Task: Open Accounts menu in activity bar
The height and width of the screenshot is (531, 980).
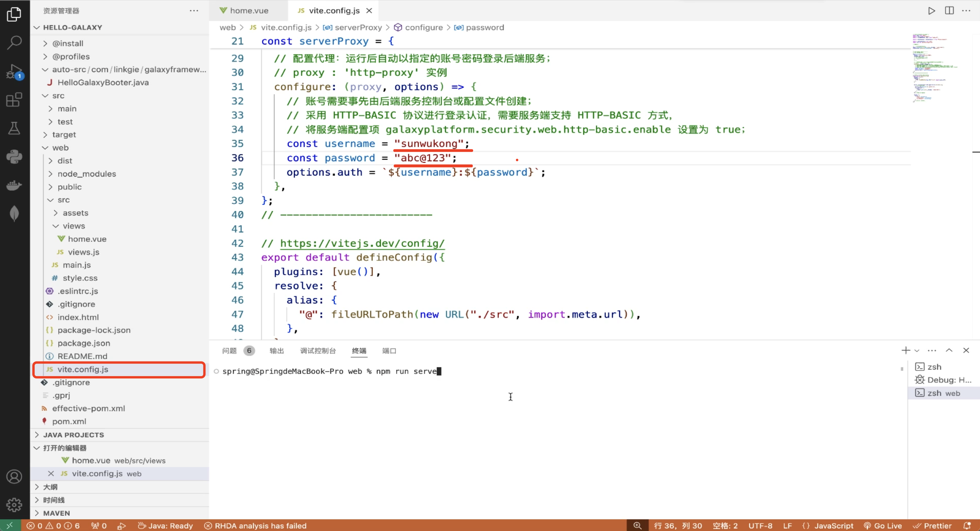Action: click(14, 477)
